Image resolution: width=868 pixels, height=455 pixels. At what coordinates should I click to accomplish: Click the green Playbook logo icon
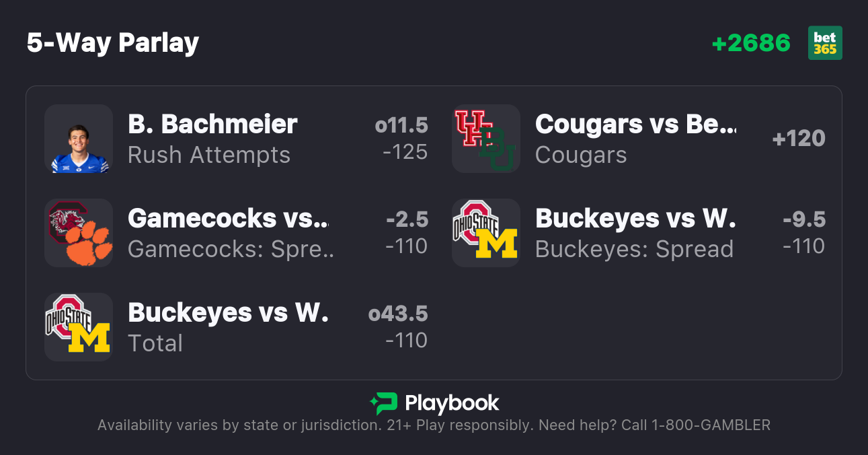[x=384, y=403]
